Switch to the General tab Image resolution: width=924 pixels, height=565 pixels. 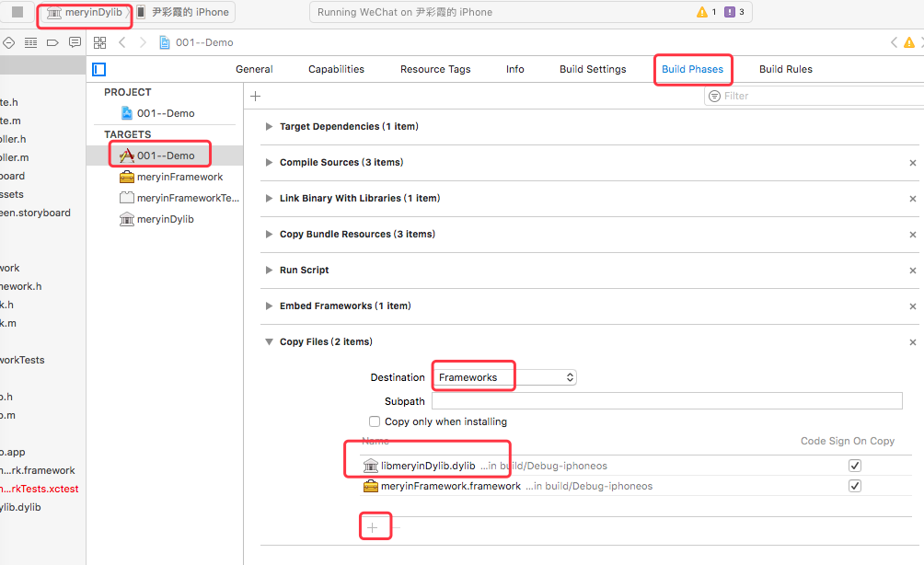pos(254,69)
